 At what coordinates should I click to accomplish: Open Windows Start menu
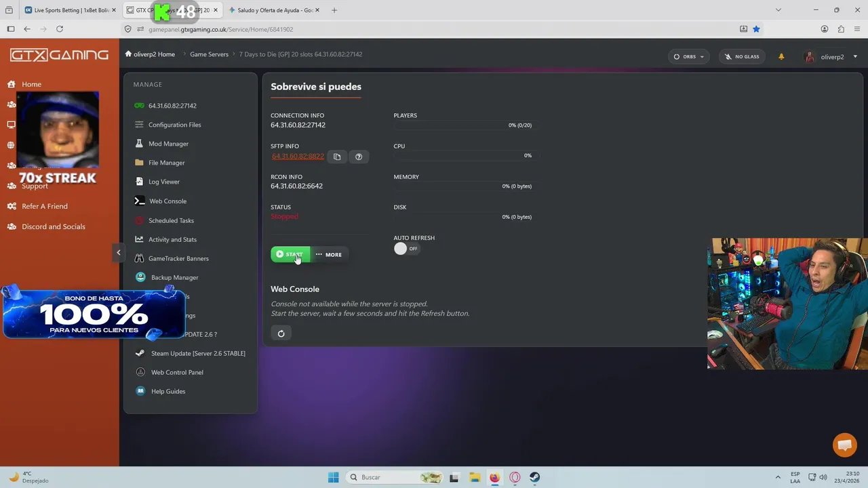(x=333, y=477)
